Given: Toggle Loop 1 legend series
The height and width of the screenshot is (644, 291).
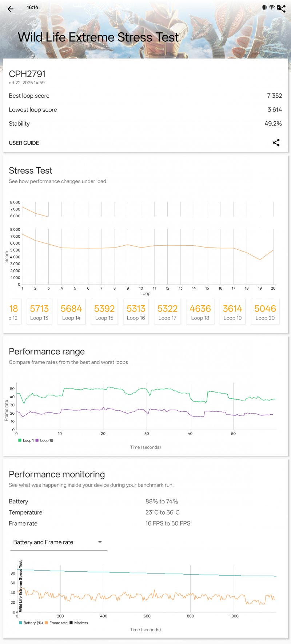Looking at the screenshot, I should tap(26, 440).
